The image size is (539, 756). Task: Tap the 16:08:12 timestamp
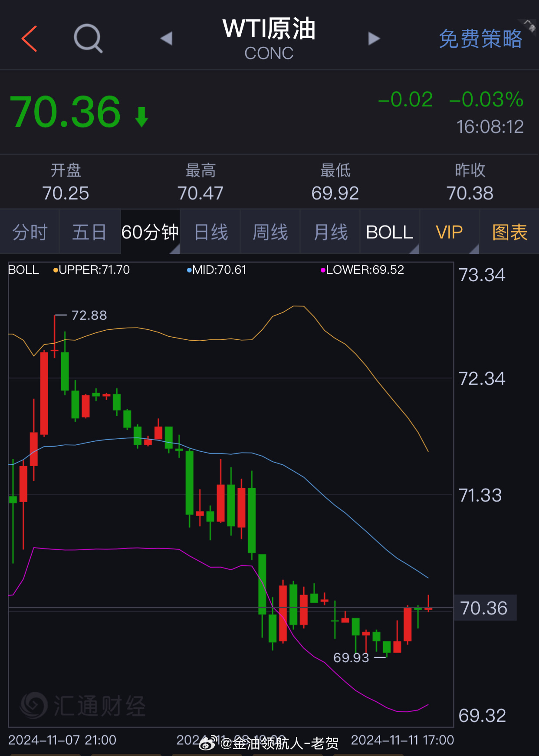tap(490, 127)
